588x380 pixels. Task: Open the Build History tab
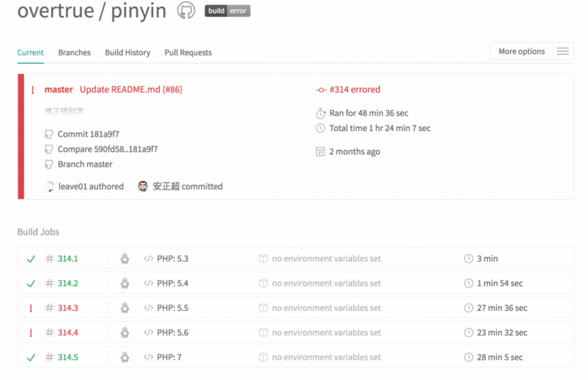pos(127,52)
